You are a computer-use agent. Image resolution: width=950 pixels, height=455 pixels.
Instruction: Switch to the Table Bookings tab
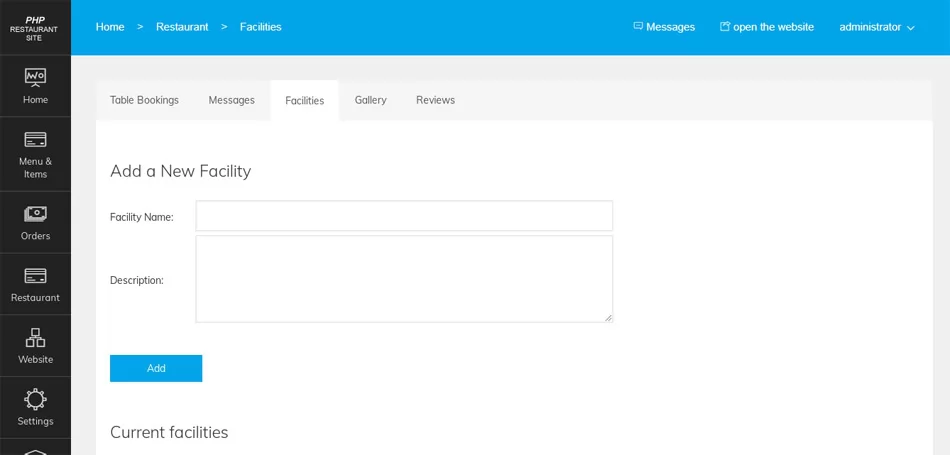coord(144,100)
